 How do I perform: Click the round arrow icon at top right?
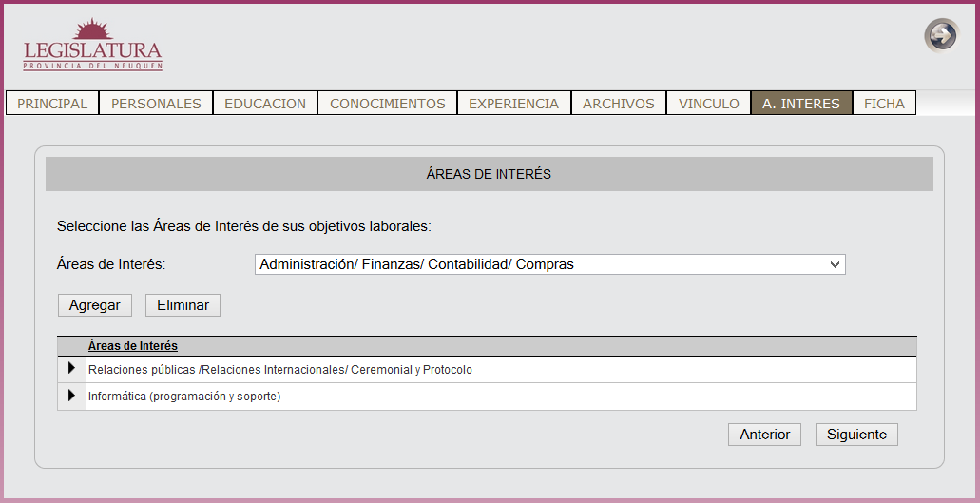[941, 36]
